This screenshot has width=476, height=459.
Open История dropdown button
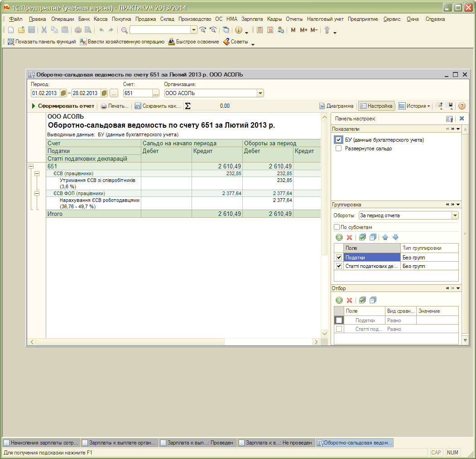click(x=414, y=106)
